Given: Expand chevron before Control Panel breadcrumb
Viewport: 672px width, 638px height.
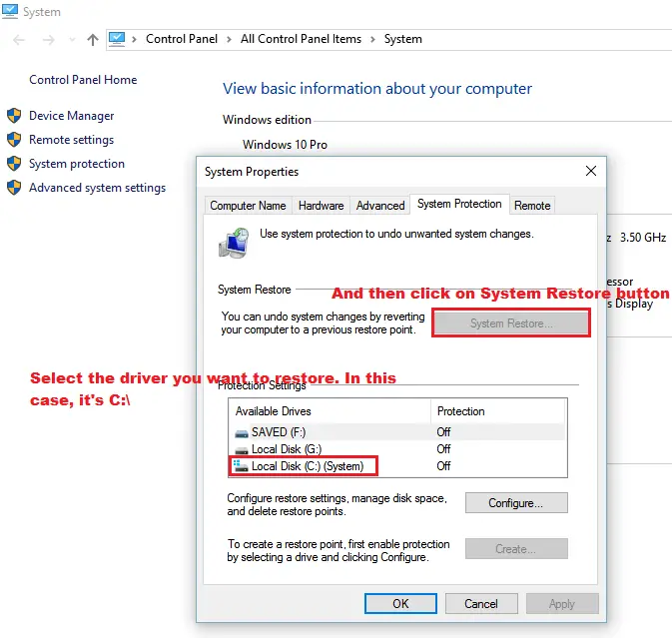Looking at the screenshot, I should point(134,39).
